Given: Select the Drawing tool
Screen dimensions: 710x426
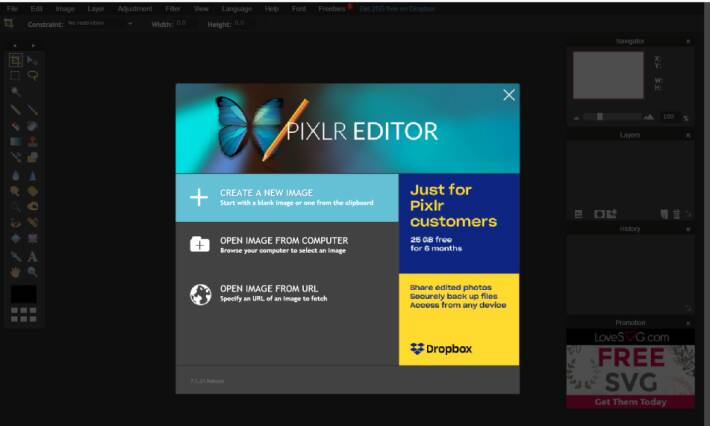Looking at the screenshot, I should point(32,158).
